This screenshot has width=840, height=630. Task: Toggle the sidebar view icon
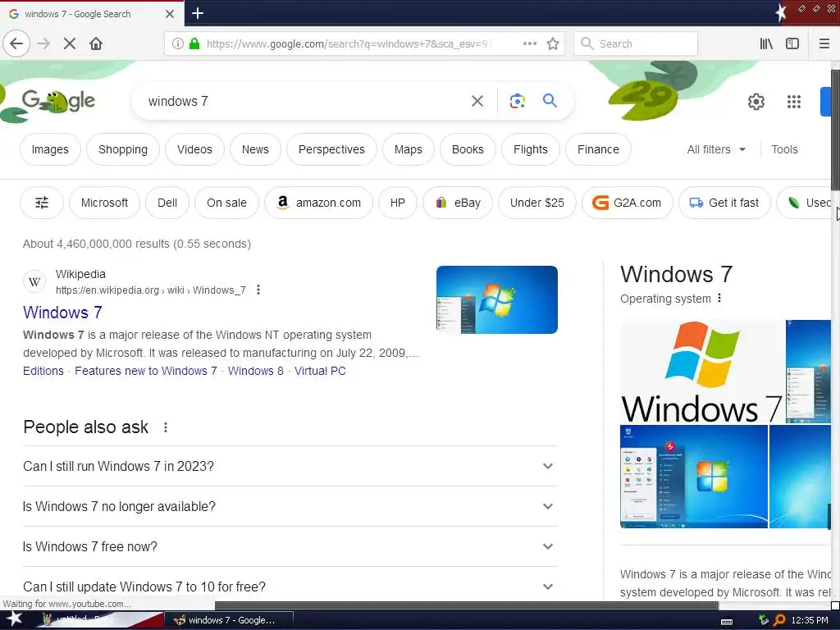(x=792, y=43)
